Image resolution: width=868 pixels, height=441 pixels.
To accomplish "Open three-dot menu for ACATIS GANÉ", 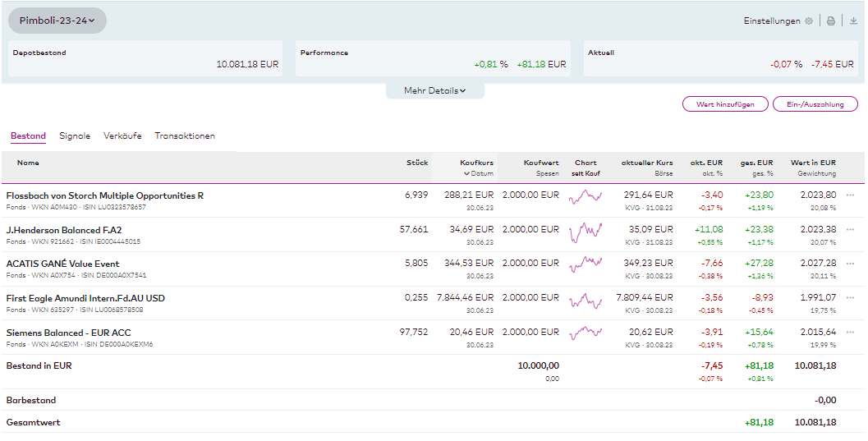I will tap(850, 264).
